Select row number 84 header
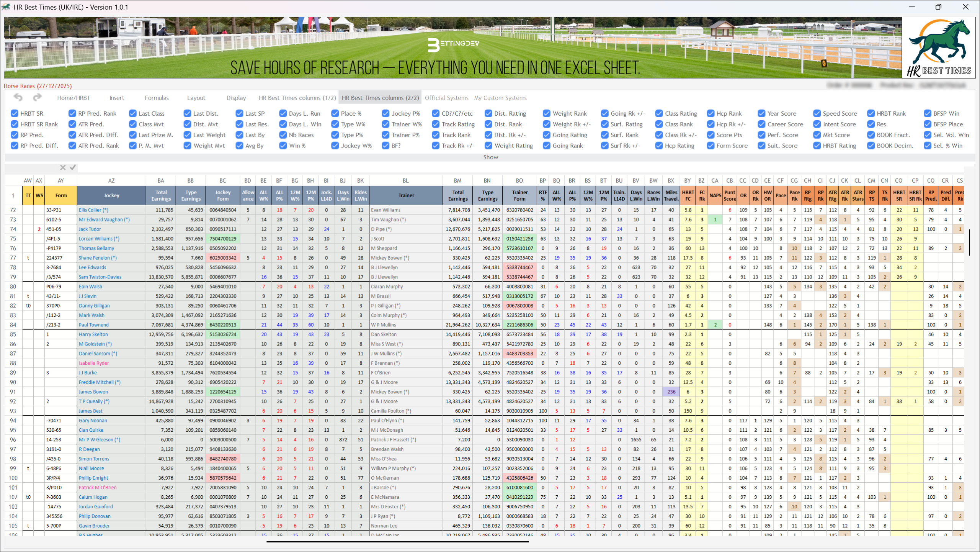The width and height of the screenshot is (980, 552). [x=13, y=325]
